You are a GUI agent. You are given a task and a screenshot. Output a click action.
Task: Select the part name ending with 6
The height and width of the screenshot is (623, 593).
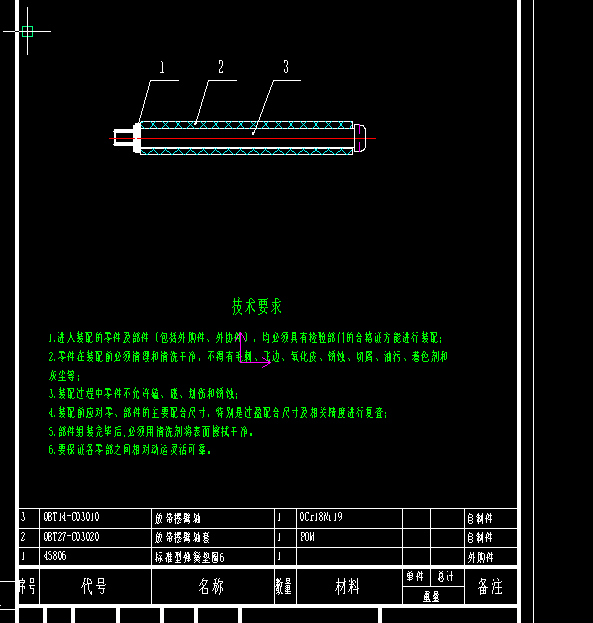190,558
